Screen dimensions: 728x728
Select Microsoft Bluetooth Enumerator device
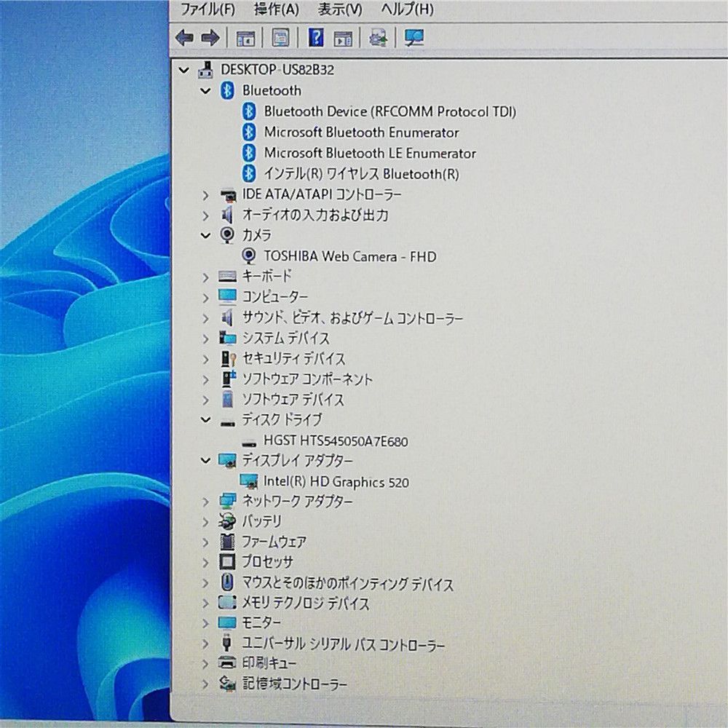[x=361, y=132]
